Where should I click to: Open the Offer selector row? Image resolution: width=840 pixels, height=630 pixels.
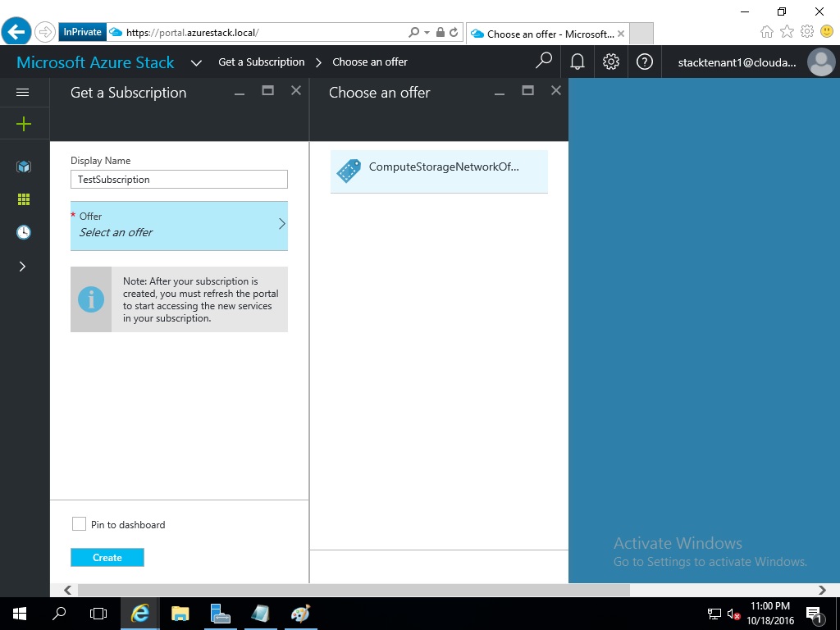point(179,226)
